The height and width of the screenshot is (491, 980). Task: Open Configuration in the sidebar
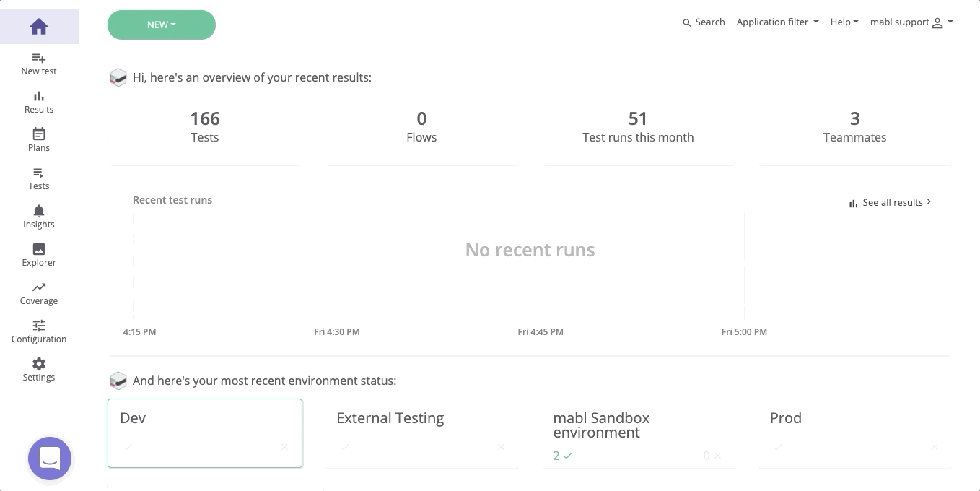coord(39,331)
